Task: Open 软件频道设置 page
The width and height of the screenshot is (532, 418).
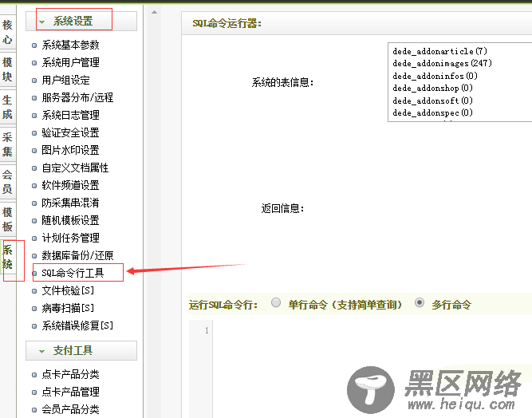Action: point(70,186)
